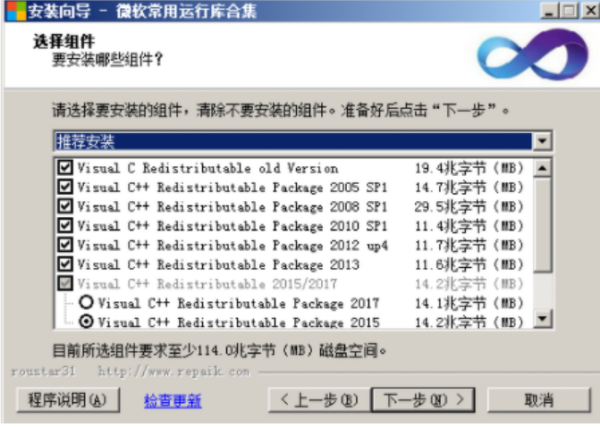Viewport: 600px width, 427px height.
Task: Toggle Visual C++ Package 2012 up4 checkbox
Action: pos(65,245)
